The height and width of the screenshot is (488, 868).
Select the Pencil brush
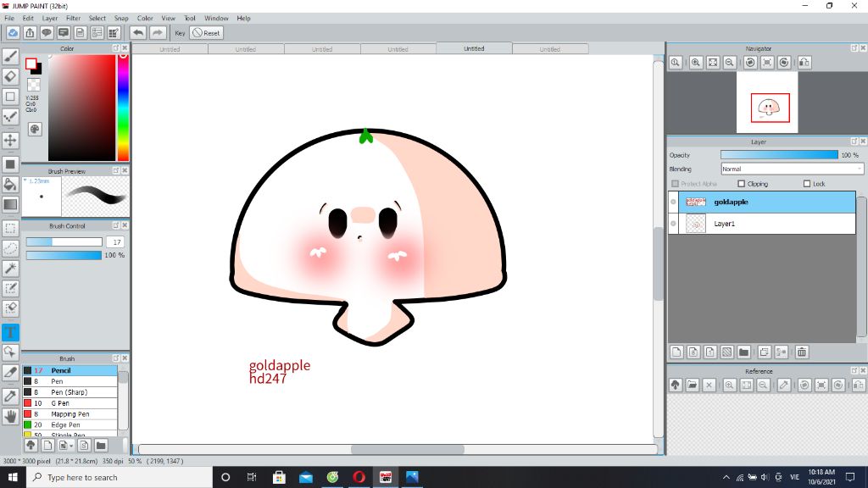[70, 371]
